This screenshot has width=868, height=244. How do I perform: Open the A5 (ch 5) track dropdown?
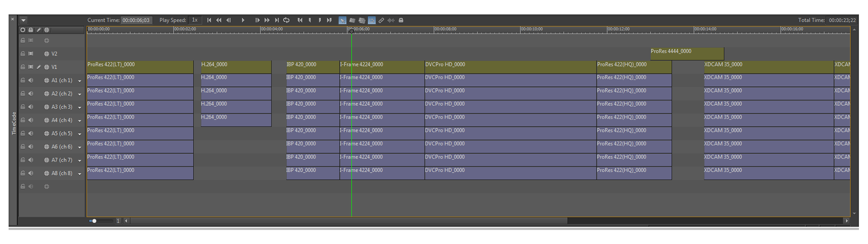point(80,134)
